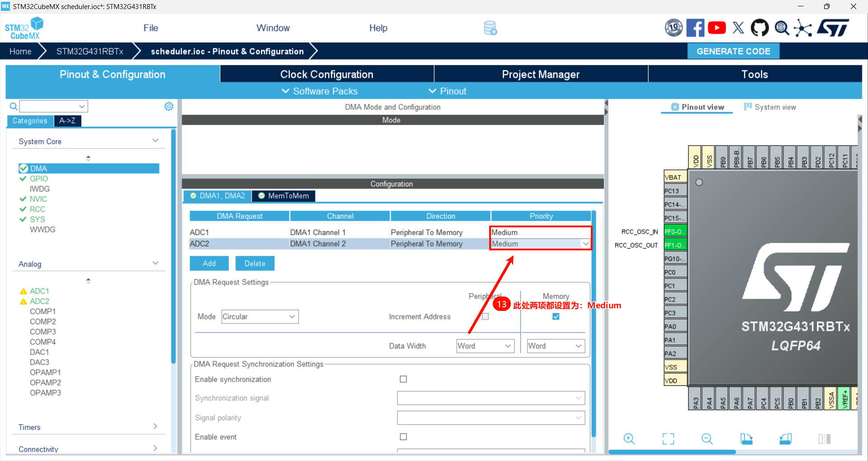This screenshot has width=868, height=461.
Task: Click the VREF+ pin on chip
Action: pyautogui.click(x=844, y=398)
